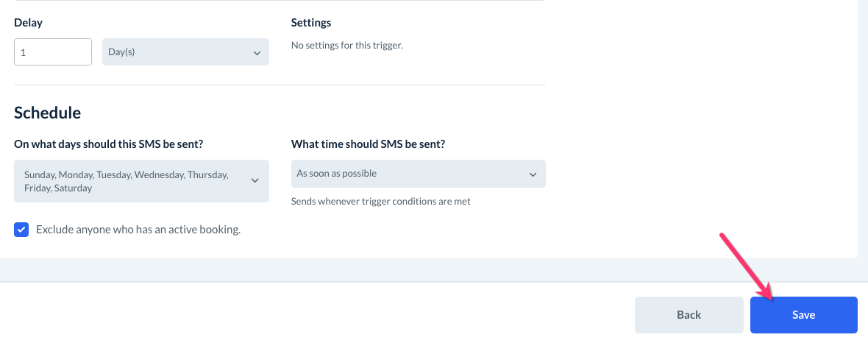
Task: Click the chevron arrow beside the weekday list
Action: [x=255, y=180]
